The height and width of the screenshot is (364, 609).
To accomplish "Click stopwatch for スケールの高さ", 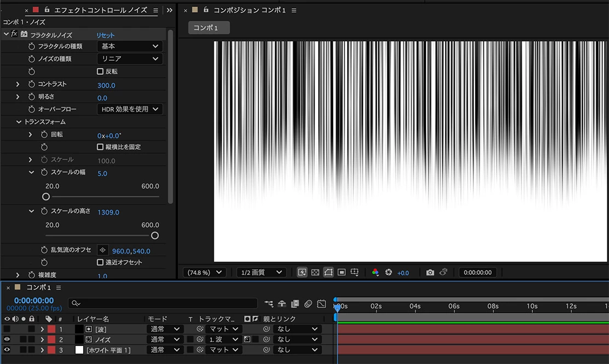I will (x=44, y=211).
